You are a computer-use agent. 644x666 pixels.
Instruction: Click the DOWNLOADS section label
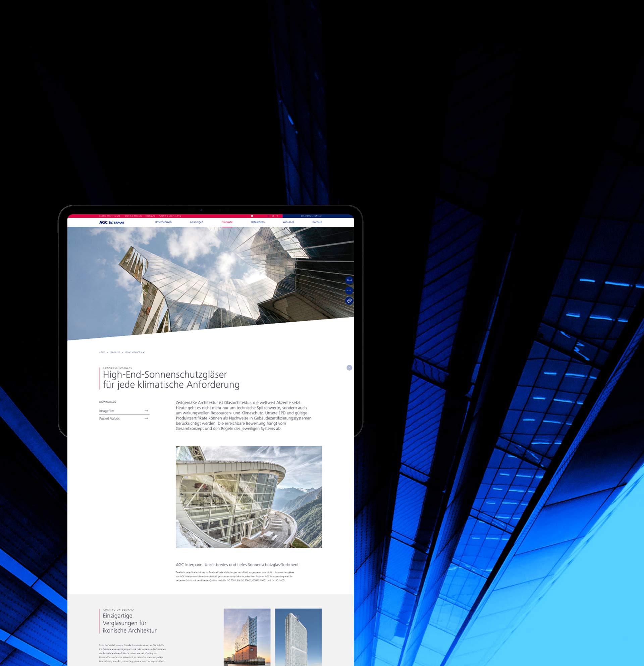coord(107,402)
